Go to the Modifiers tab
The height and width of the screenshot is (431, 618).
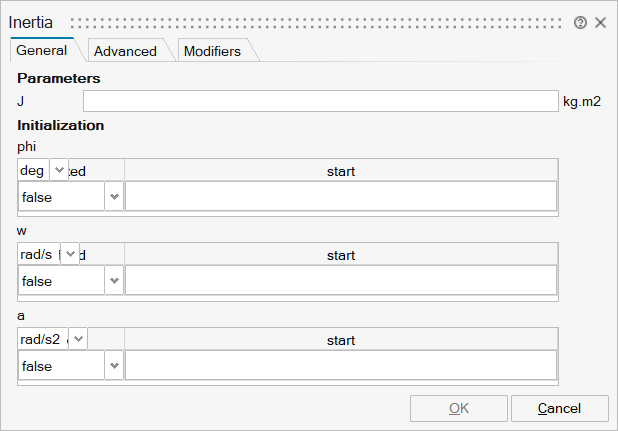(211, 51)
